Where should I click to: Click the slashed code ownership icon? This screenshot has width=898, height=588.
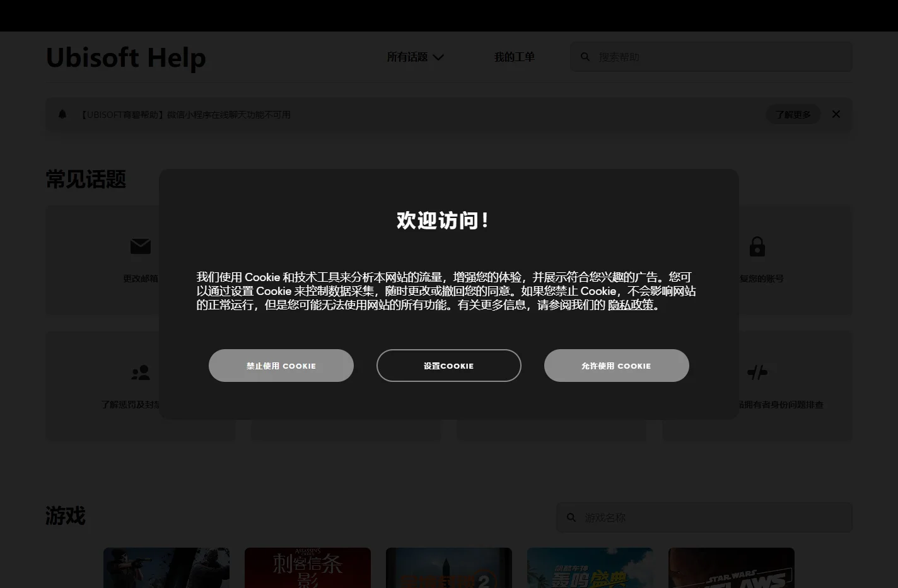coord(757,372)
